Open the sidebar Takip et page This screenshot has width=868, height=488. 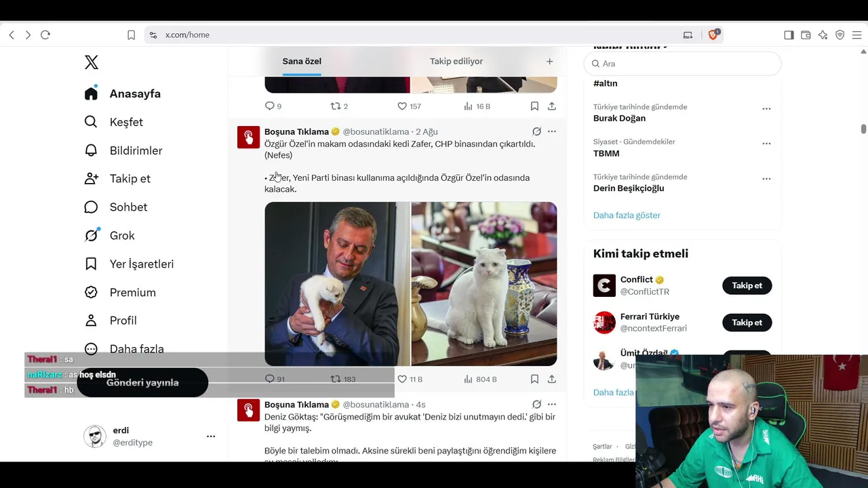point(117,178)
